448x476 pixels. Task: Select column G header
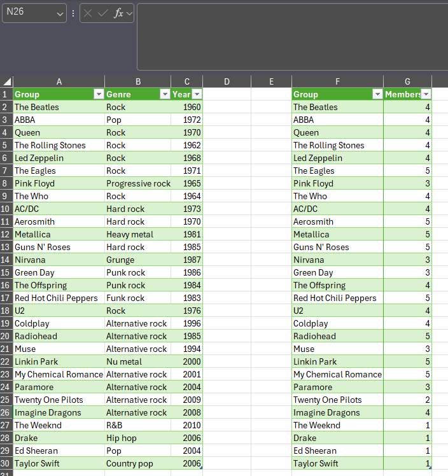(x=407, y=81)
